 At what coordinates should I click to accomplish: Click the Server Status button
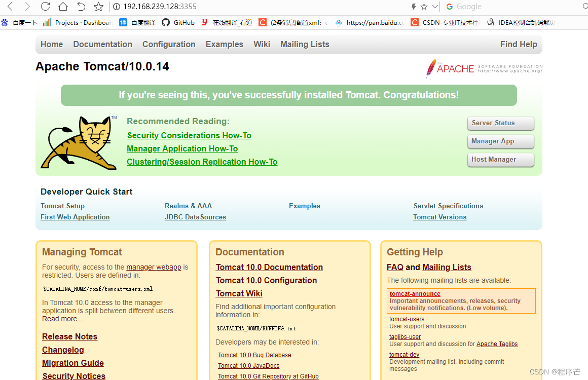[501, 123]
